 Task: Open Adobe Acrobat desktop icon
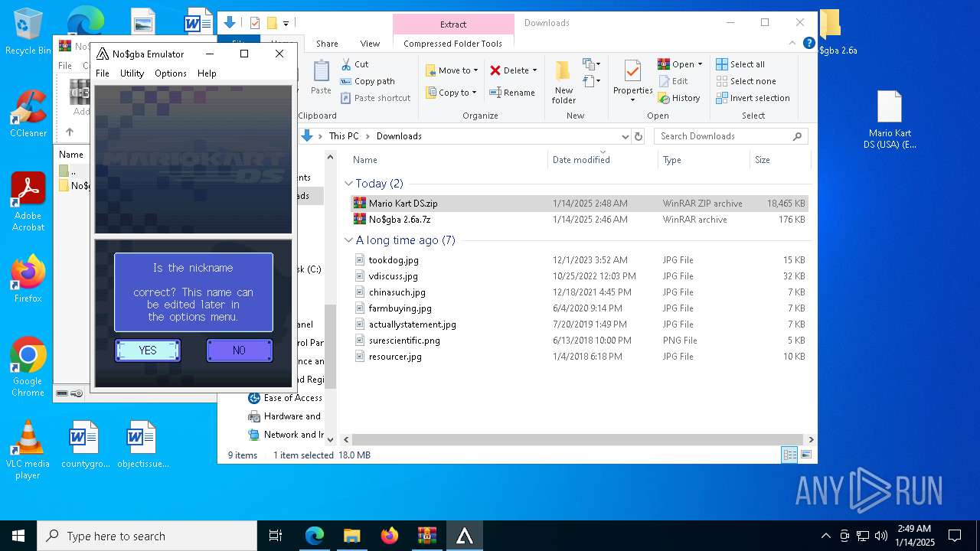(x=28, y=202)
